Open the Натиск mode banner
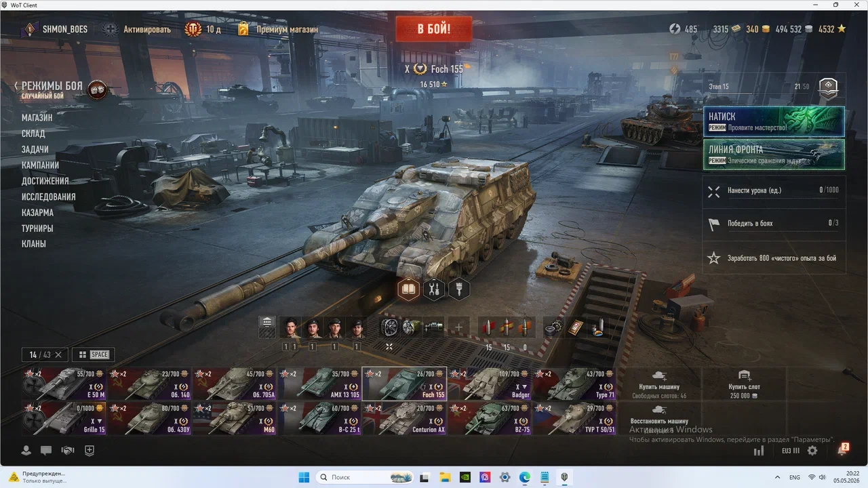Viewport: 868px width, 488px height. (774, 121)
